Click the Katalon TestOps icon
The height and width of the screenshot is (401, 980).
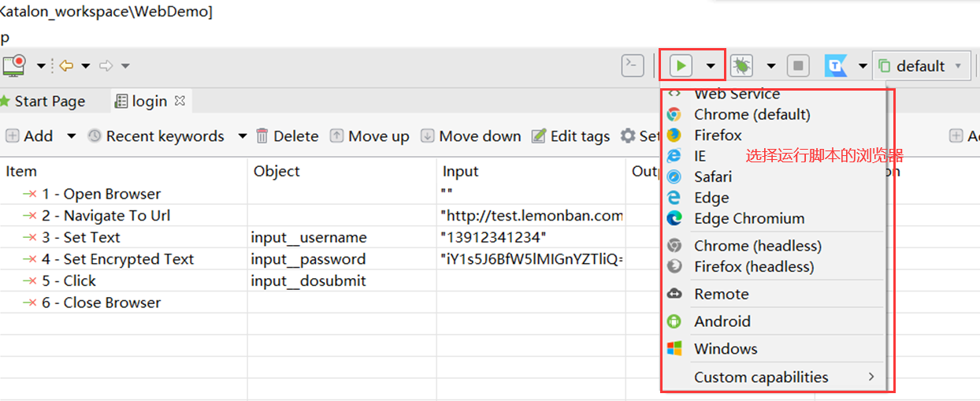click(836, 66)
